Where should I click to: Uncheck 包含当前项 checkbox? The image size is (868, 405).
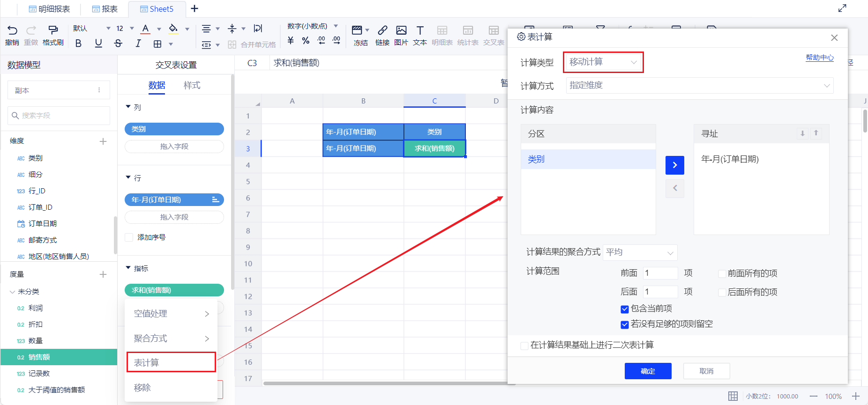(x=624, y=309)
